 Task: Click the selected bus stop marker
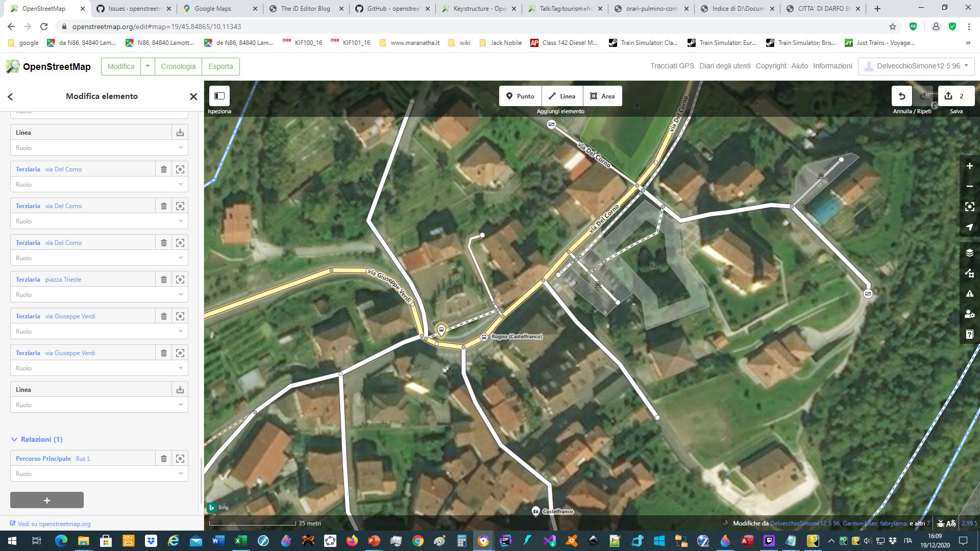442,330
